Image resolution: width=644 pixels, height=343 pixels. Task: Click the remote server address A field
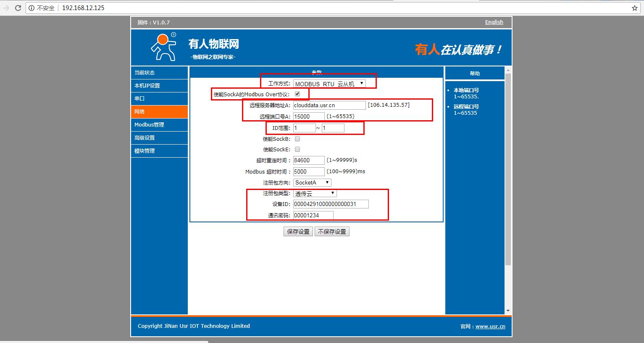tap(329, 105)
